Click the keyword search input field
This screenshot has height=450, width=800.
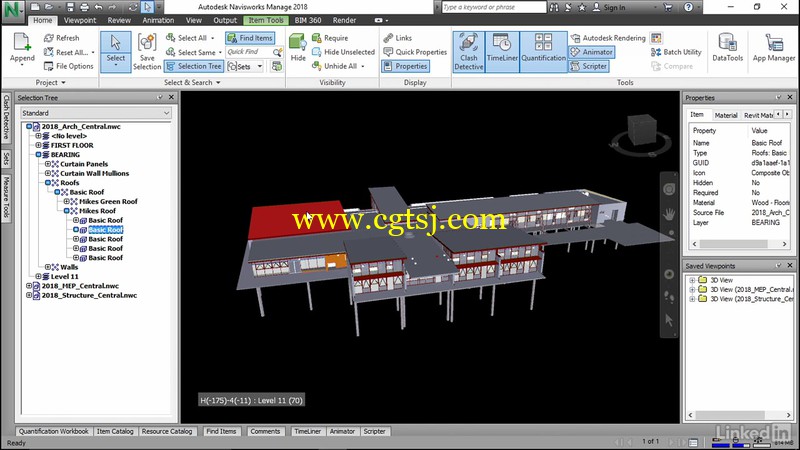[493, 7]
